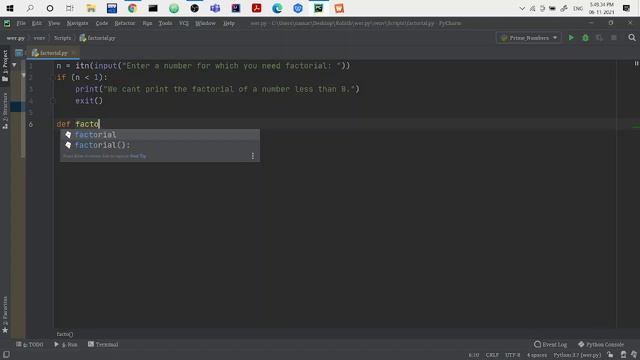Open the Code menu
The width and height of the screenshot is (640, 360).
coord(102,23)
